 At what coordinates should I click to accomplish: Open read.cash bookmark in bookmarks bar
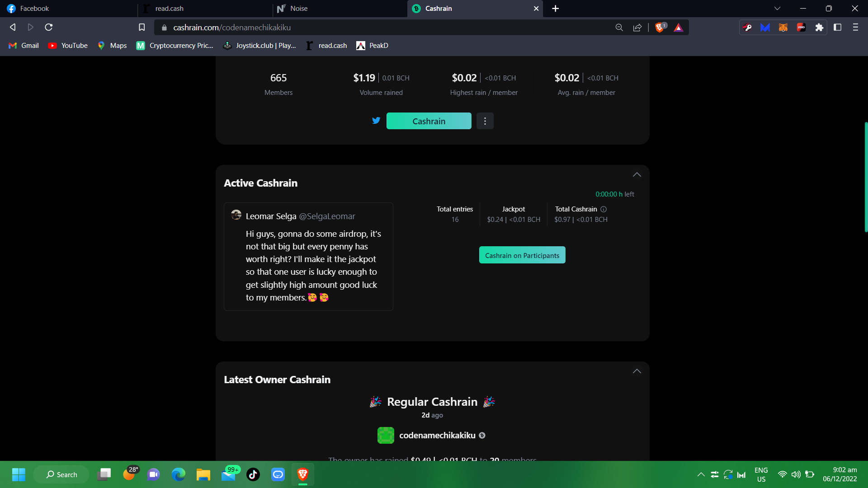pos(326,46)
